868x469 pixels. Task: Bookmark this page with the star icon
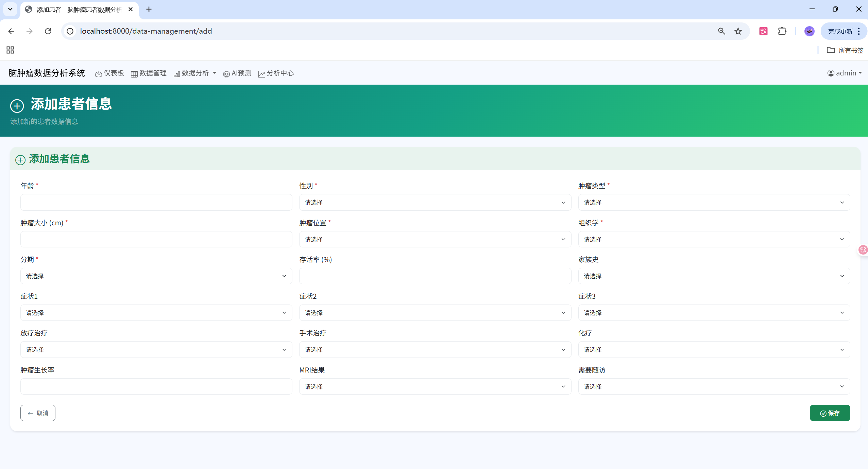point(738,31)
